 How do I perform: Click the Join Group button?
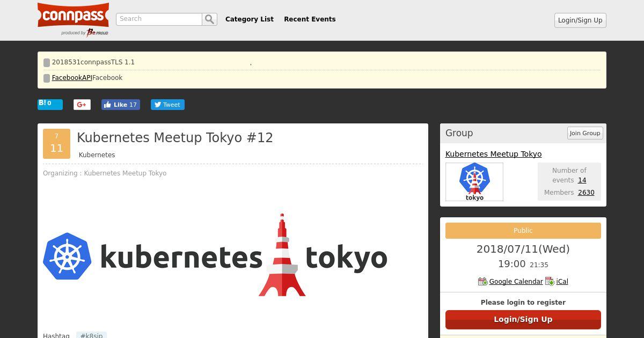(x=585, y=133)
